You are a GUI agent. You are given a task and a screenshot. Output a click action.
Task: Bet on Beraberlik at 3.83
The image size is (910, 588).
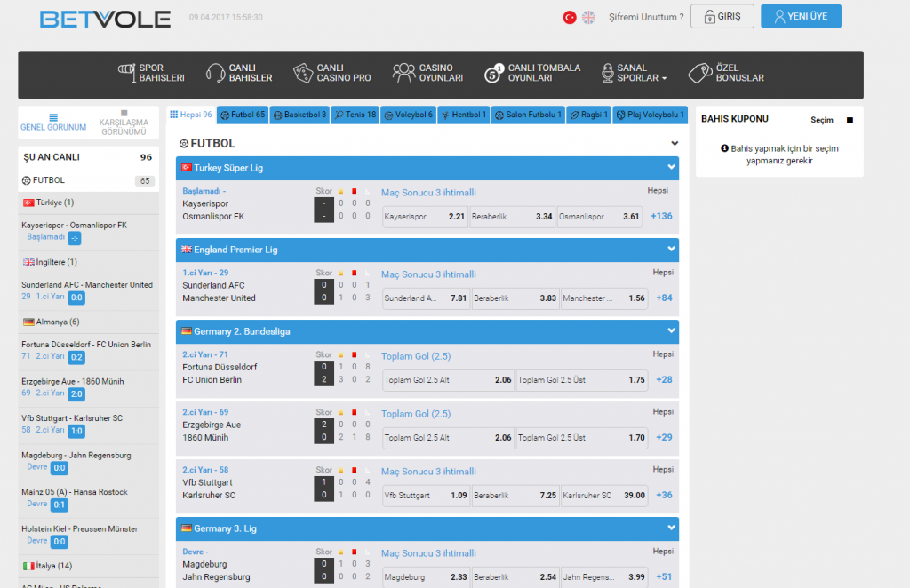[x=515, y=298]
